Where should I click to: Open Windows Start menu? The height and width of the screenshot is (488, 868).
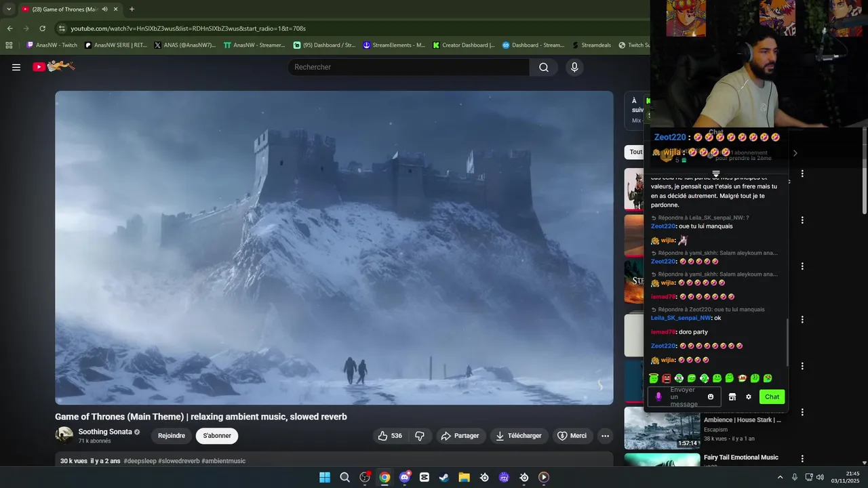click(325, 477)
